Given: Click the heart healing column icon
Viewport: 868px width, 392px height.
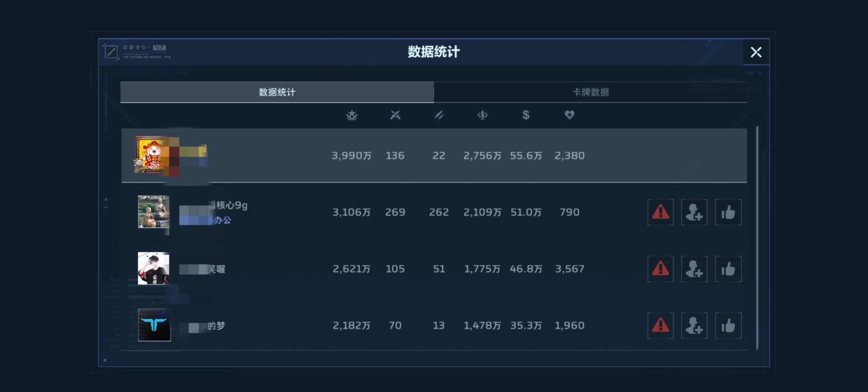Looking at the screenshot, I should [x=569, y=115].
